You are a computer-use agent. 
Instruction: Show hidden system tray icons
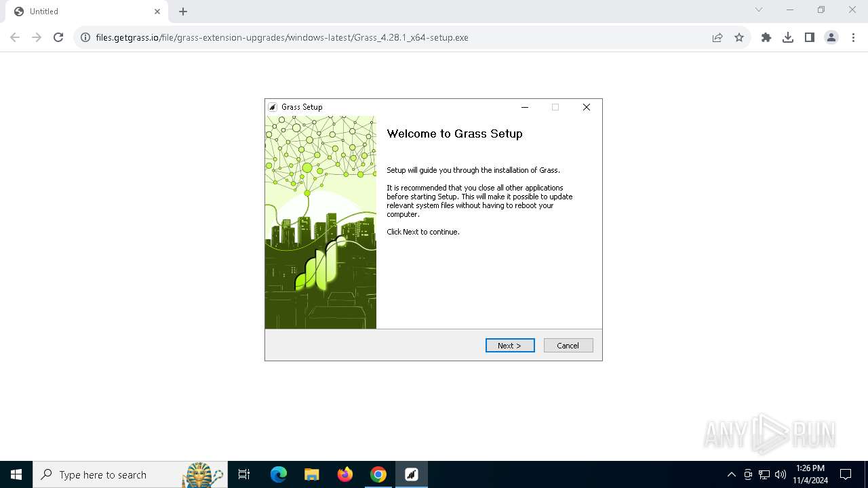731,474
